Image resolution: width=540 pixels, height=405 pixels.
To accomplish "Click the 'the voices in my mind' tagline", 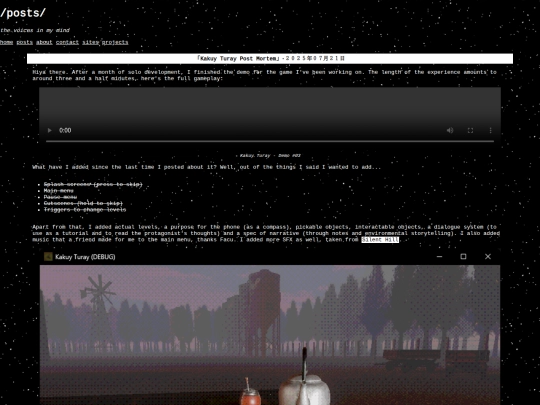I will tap(35, 30).
